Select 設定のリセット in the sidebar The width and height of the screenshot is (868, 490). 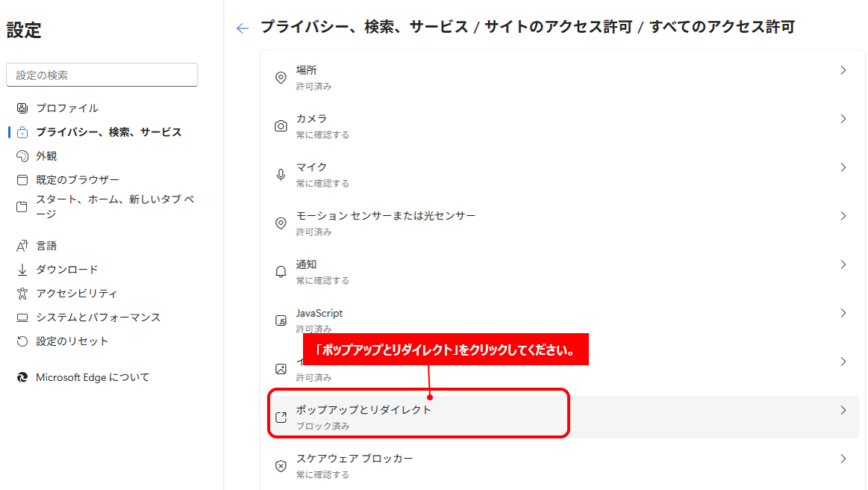point(72,341)
